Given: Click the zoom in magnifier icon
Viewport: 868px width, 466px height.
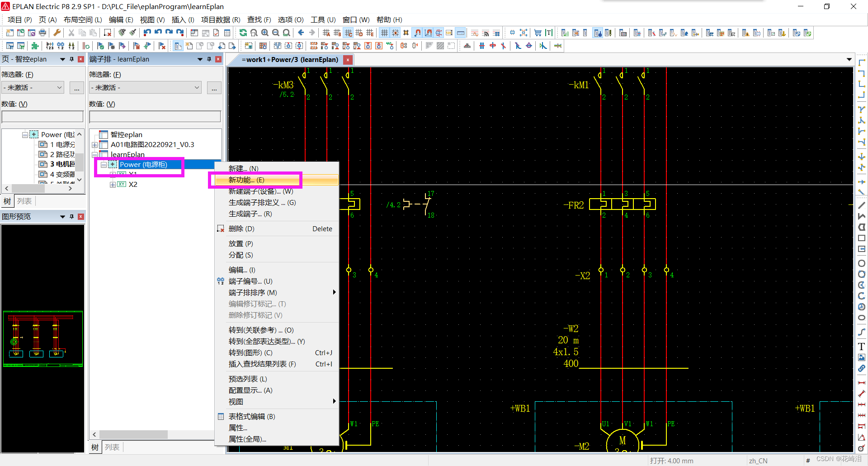Looking at the screenshot, I should (x=265, y=33).
